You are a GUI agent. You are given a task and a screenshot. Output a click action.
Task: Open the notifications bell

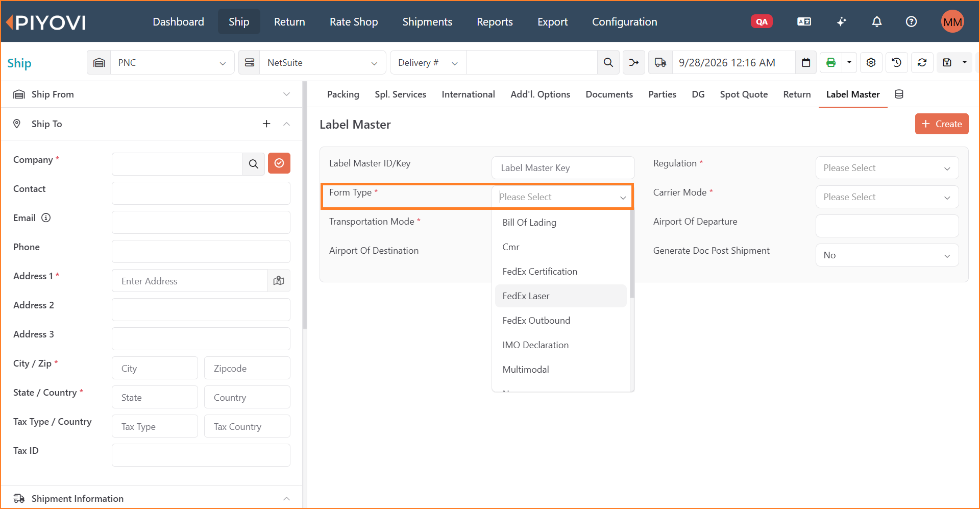pos(876,21)
